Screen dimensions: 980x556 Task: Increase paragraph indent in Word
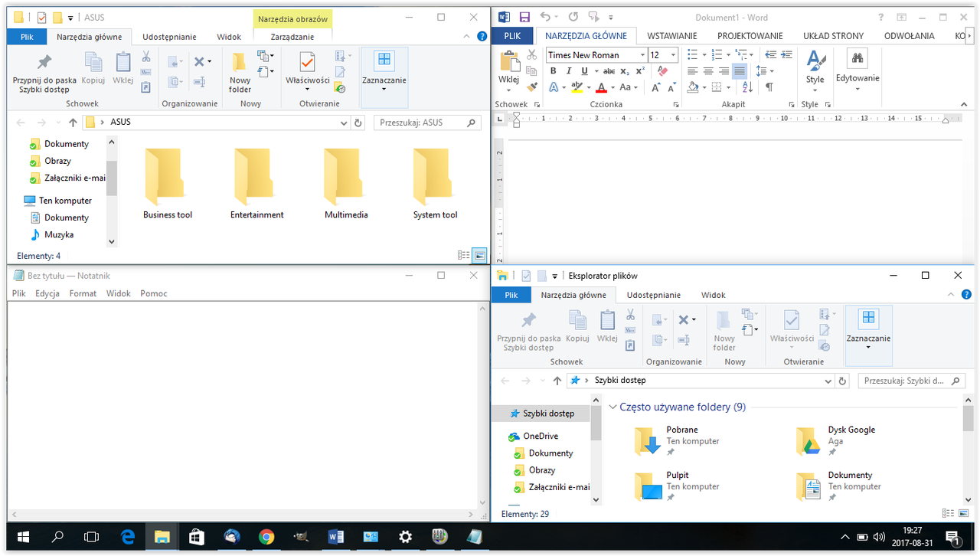786,54
